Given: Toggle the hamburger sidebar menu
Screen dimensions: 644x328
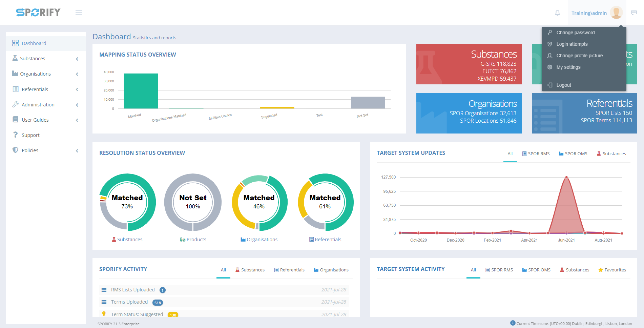Looking at the screenshot, I should click(x=79, y=13).
